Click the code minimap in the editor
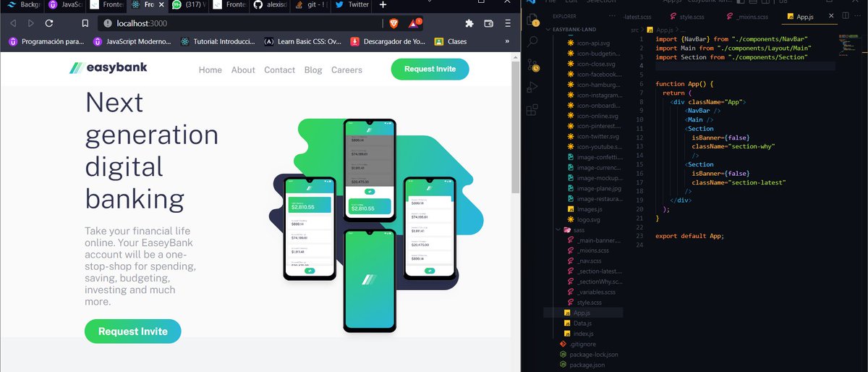This screenshot has height=372, width=868. click(x=849, y=46)
